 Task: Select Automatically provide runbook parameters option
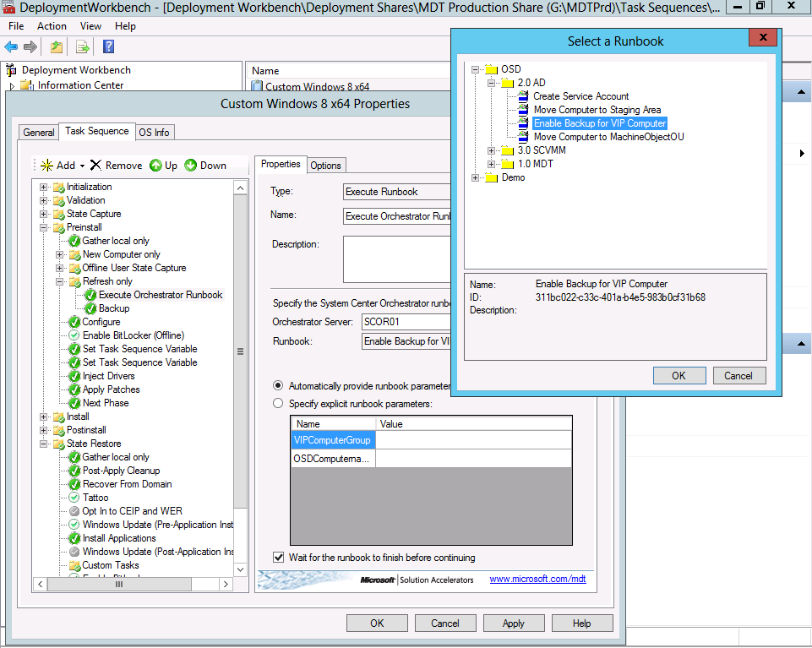278,385
